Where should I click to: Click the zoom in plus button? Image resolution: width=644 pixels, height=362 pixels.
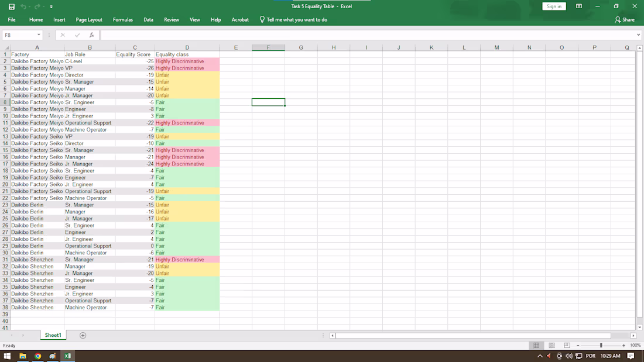pyautogui.click(x=624, y=346)
